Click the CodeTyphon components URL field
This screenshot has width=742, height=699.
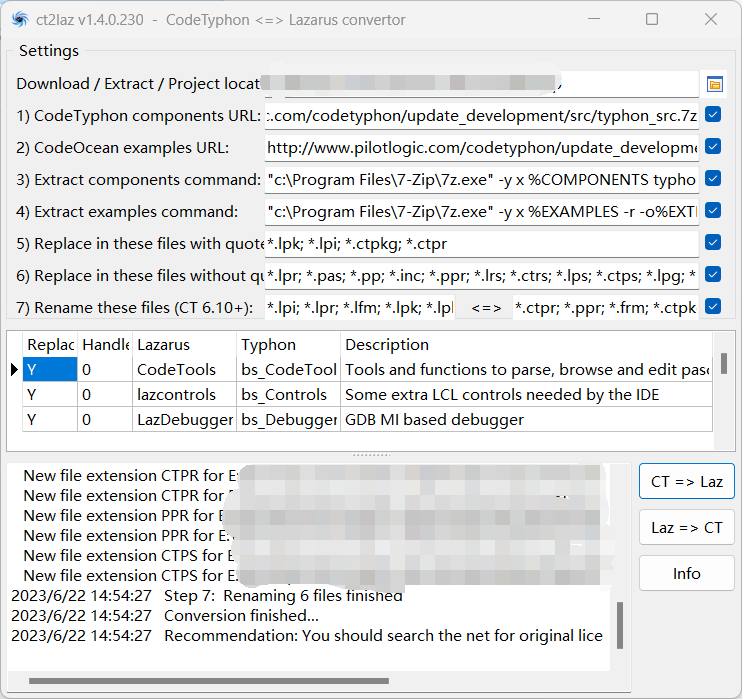pos(481,116)
